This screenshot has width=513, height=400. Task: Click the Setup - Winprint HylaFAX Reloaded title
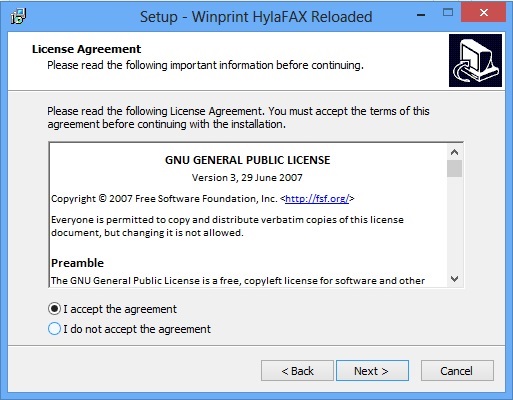pyautogui.click(x=256, y=17)
